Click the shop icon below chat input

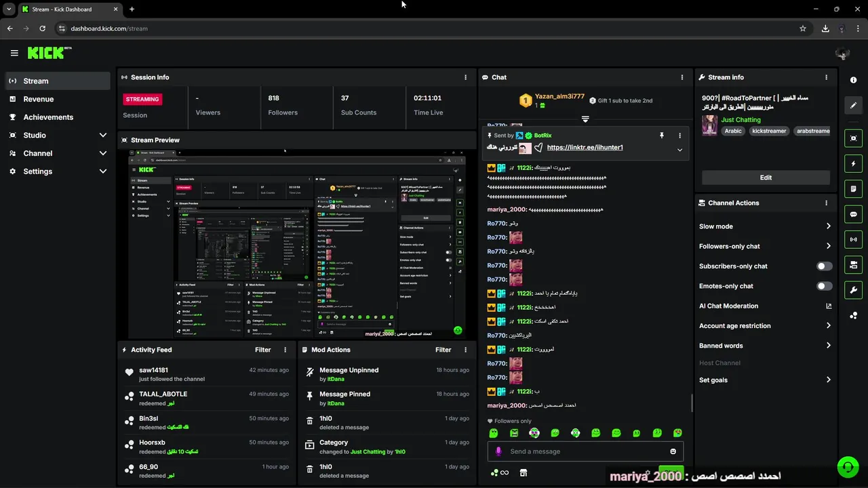coord(523,472)
